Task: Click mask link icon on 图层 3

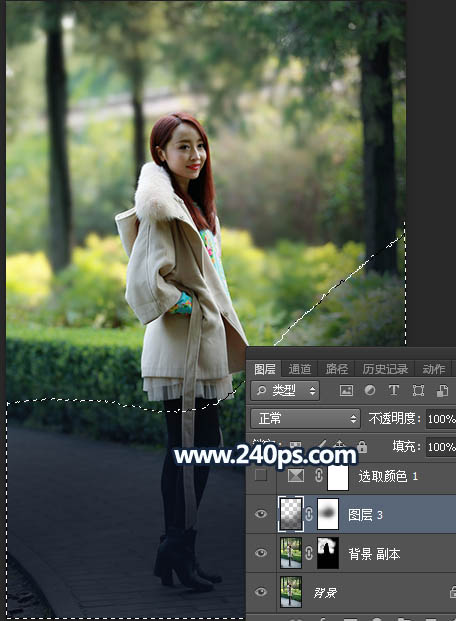Action: 309,514
